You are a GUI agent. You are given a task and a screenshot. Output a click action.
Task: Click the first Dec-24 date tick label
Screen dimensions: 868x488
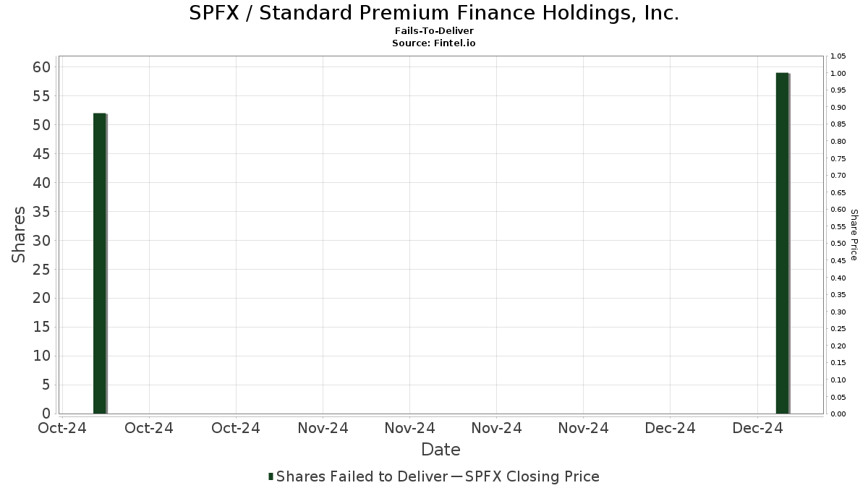(x=670, y=428)
